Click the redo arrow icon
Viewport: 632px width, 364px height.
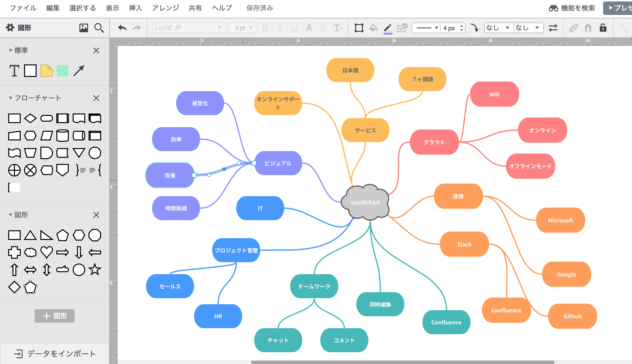coord(137,28)
